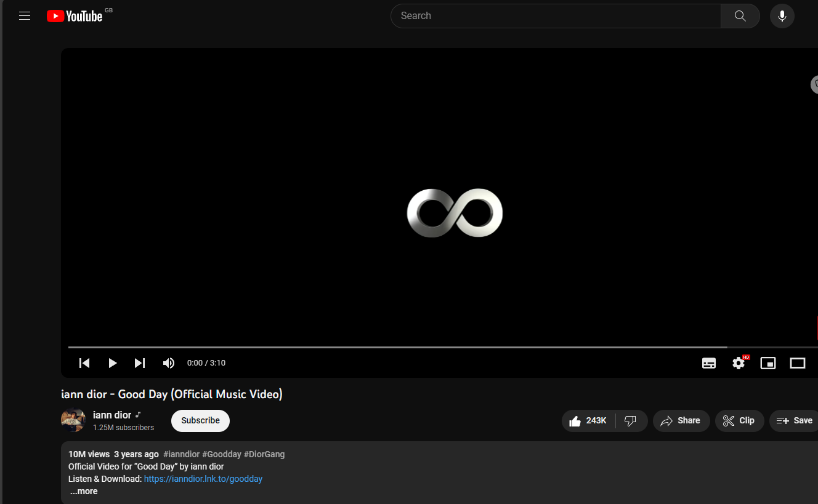Open the #Goodday hashtag
The image size is (818, 504).
222,454
